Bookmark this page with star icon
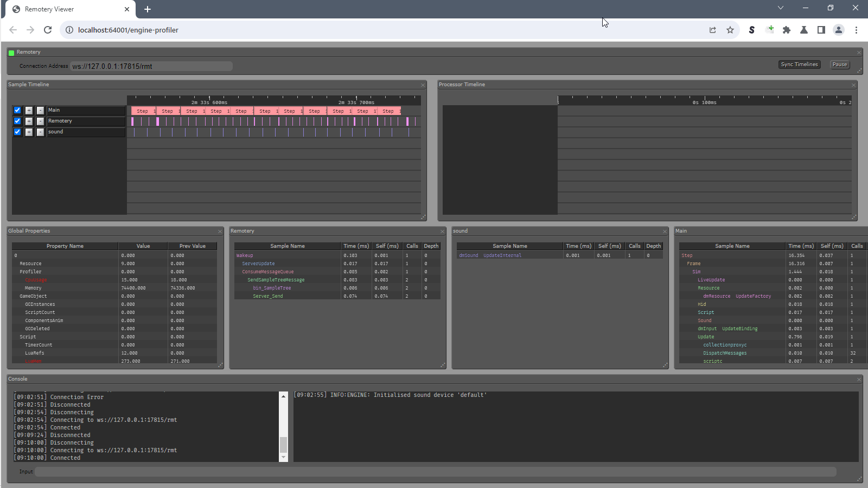The width and height of the screenshot is (868, 488). click(x=730, y=30)
